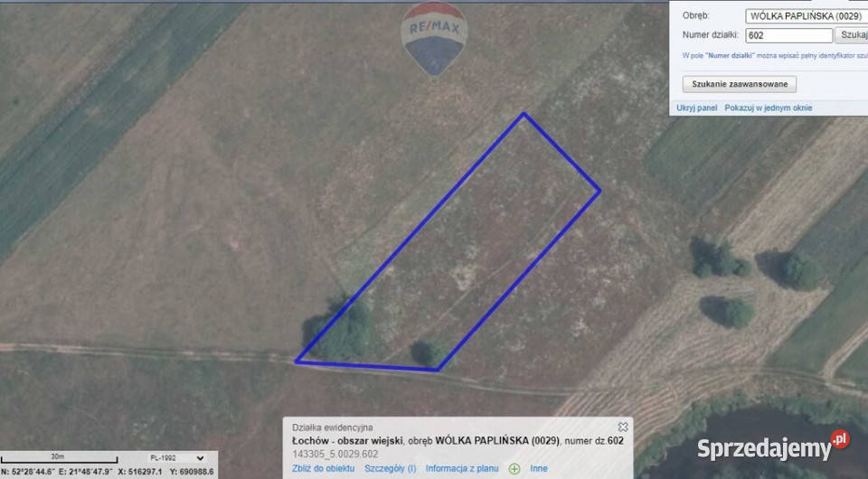Click the 30m map scale bar
This screenshot has height=479, width=868.
click(59, 459)
